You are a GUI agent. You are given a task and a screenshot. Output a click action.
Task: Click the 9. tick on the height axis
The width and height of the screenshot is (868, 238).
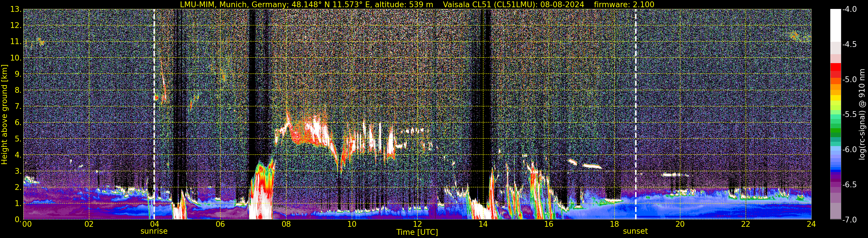[18, 74]
